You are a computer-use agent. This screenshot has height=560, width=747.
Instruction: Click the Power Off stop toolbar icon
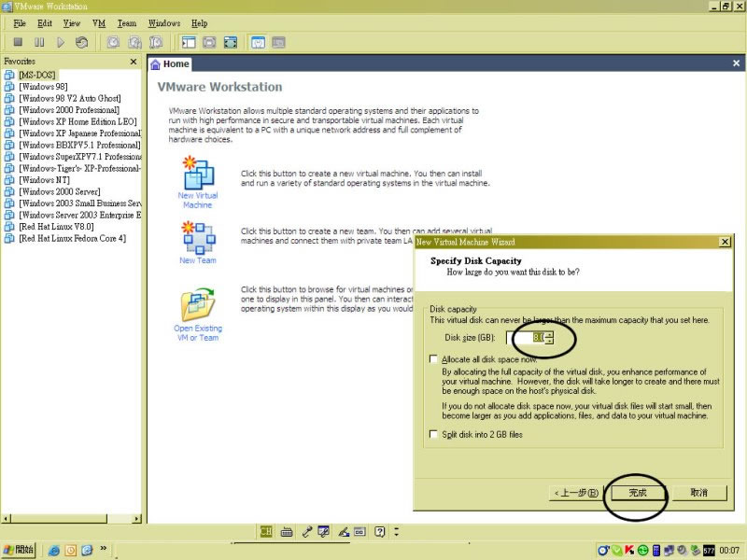point(18,42)
